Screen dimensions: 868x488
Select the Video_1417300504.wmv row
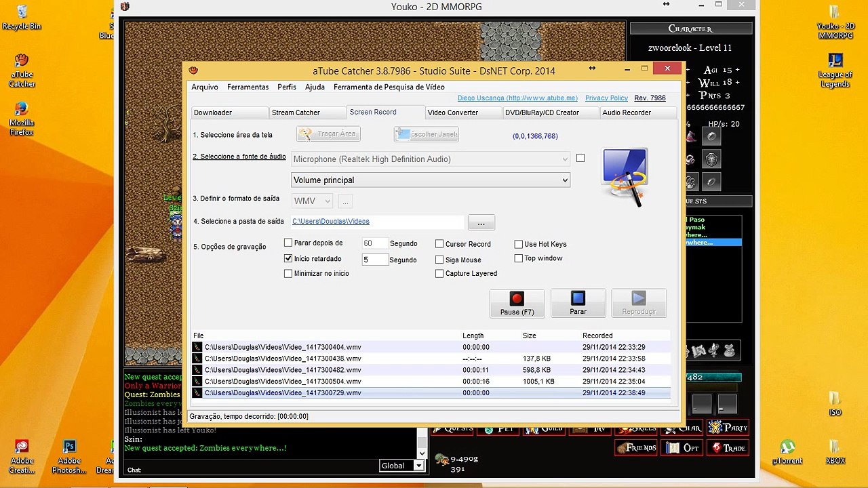pos(431,382)
